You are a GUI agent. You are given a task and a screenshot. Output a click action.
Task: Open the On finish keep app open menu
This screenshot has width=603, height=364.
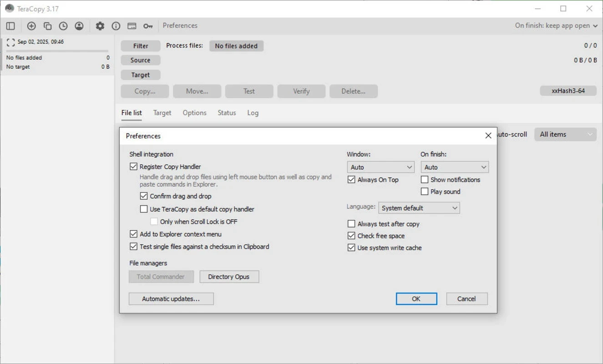556,25
